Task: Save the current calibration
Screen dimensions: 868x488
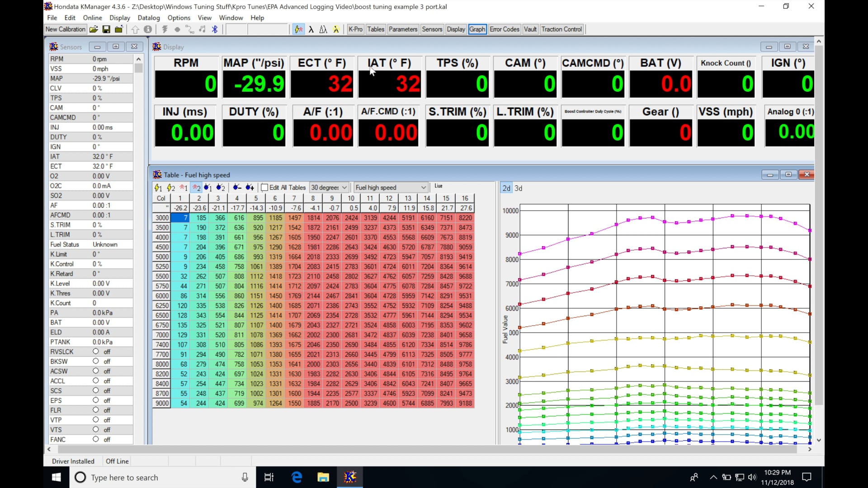Action: coord(106,29)
